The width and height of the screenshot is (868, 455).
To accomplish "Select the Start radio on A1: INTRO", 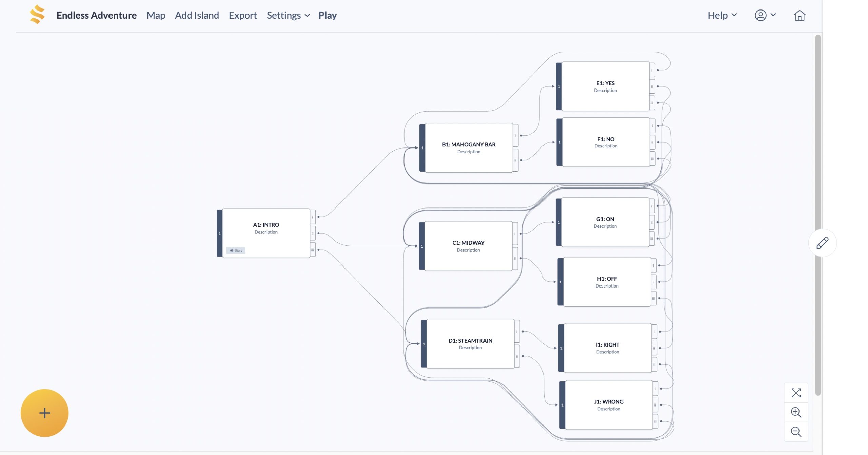I will pos(232,250).
